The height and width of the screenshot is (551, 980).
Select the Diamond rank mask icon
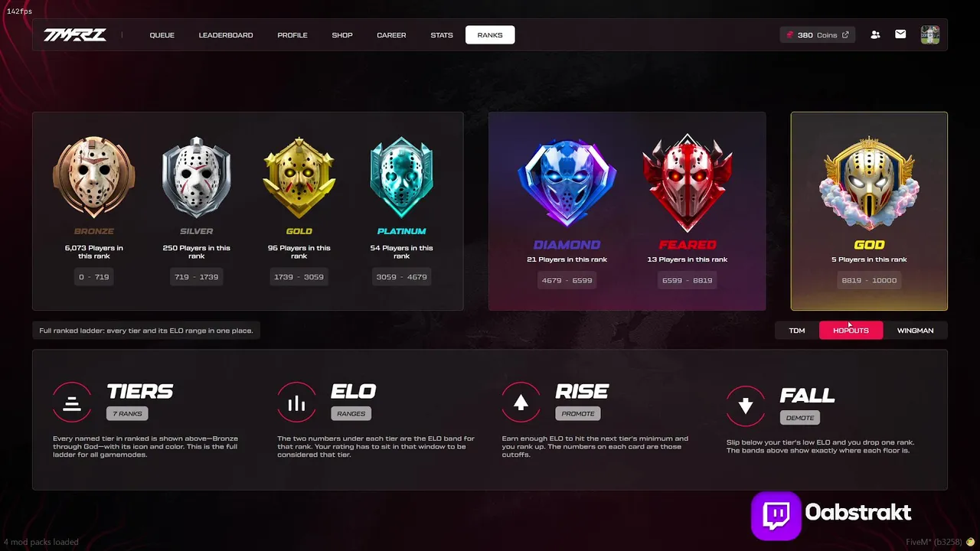click(567, 184)
